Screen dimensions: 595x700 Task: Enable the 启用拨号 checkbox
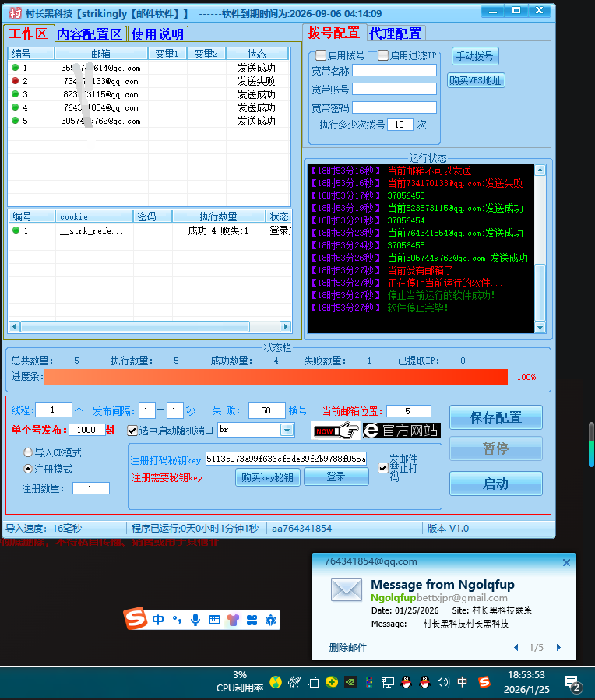pyautogui.click(x=321, y=55)
